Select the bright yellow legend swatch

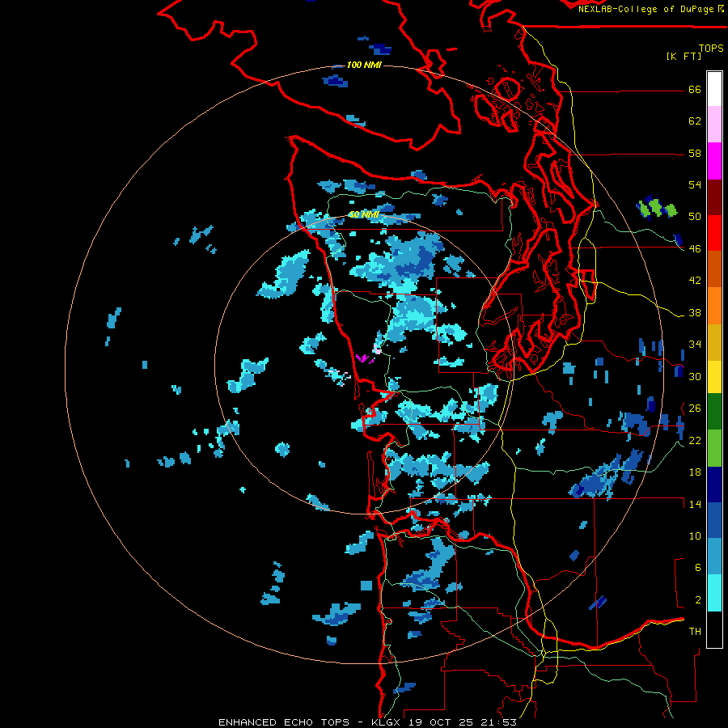[x=714, y=377]
